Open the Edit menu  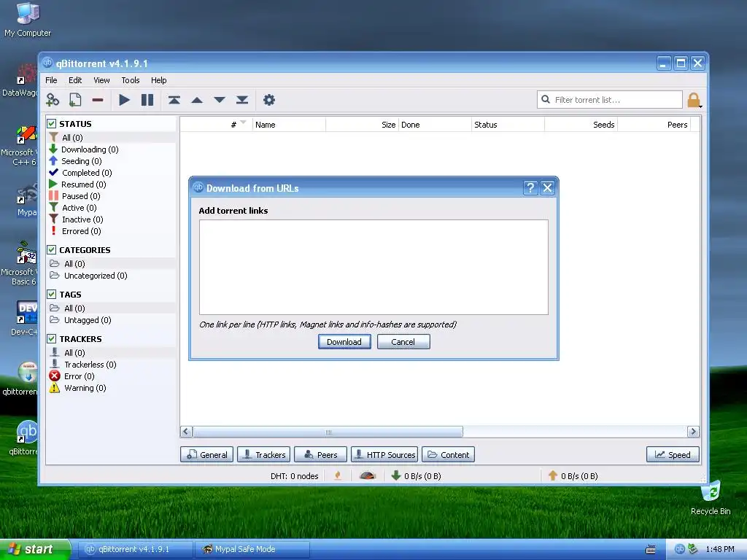[75, 80]
